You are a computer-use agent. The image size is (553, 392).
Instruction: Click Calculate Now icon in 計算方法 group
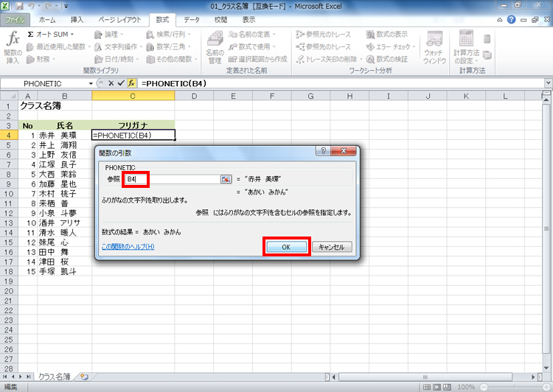pos(487,39)
